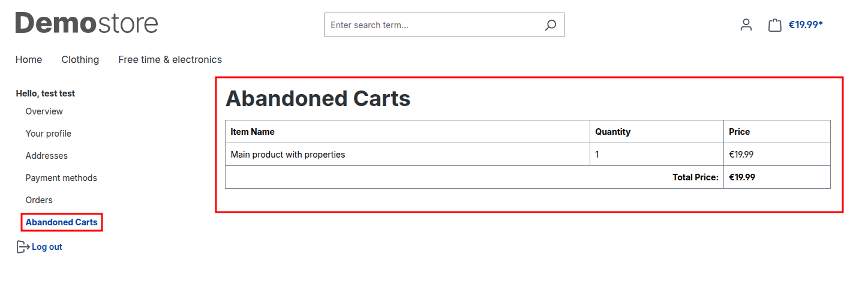Viewport: 868px width, 284px height.
Task: Open the account Overview page
Action: 44,111
